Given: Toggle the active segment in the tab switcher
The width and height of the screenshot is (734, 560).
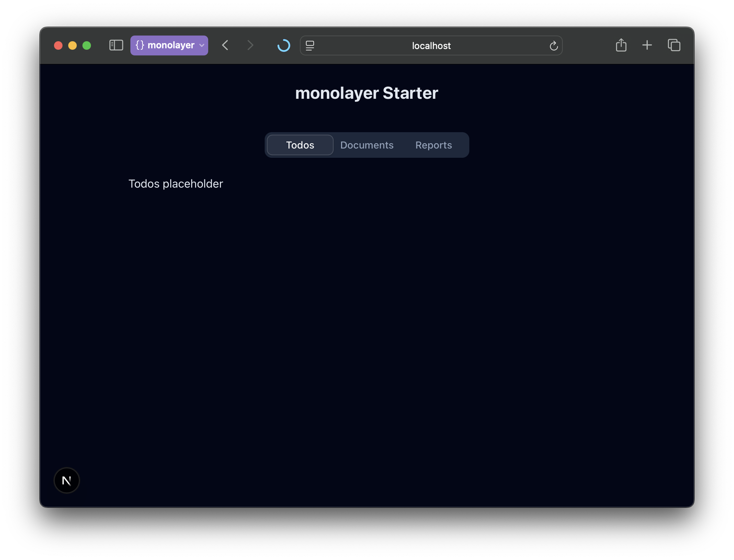Looking at the screenshot, I should coord(299,145).
